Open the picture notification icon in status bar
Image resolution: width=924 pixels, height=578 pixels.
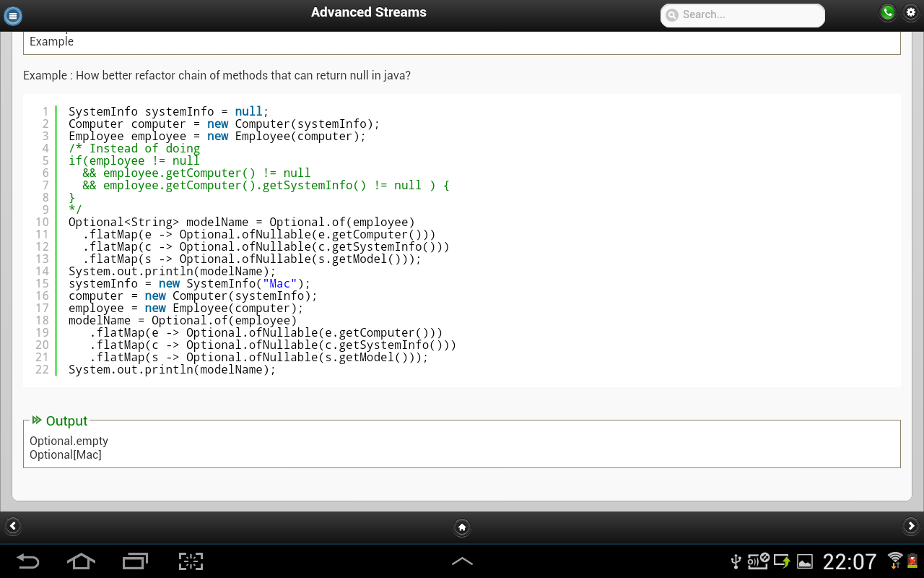click(804, 561)
